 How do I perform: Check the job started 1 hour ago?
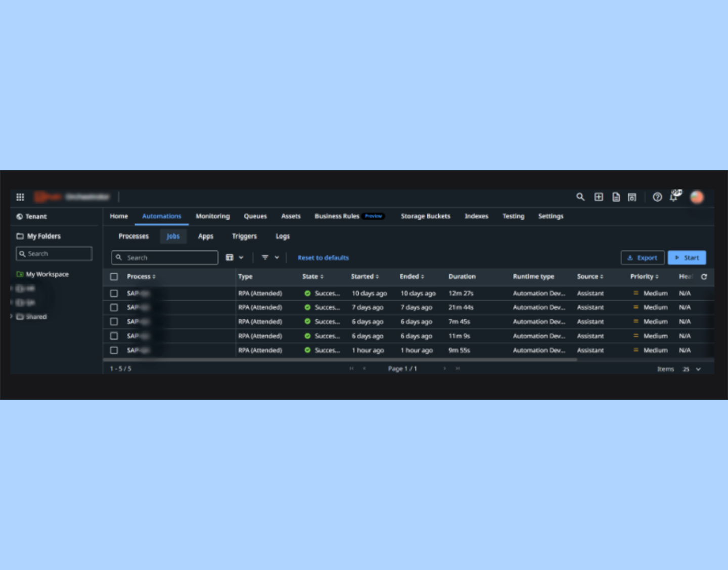[x=114, y=350]
